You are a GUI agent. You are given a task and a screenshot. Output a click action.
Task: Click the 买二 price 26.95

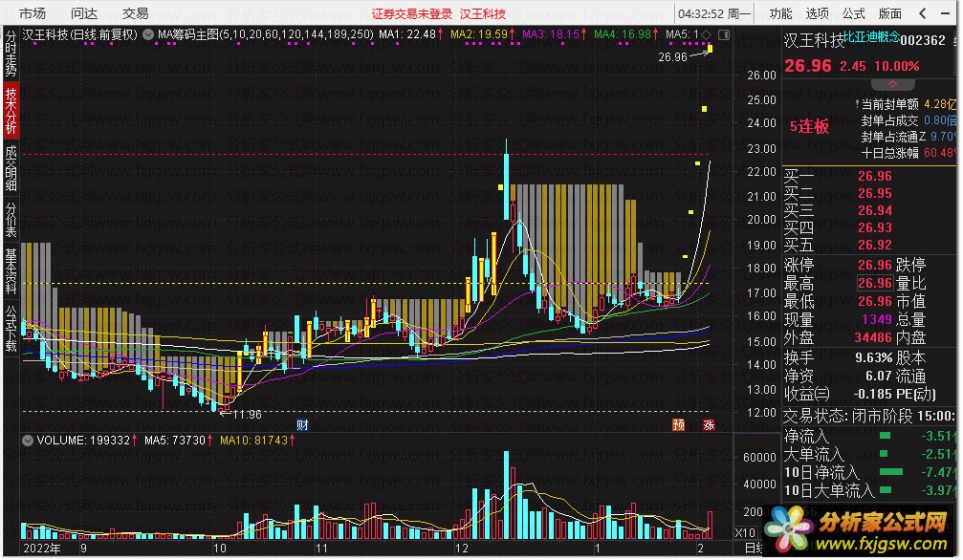[875, 193]
